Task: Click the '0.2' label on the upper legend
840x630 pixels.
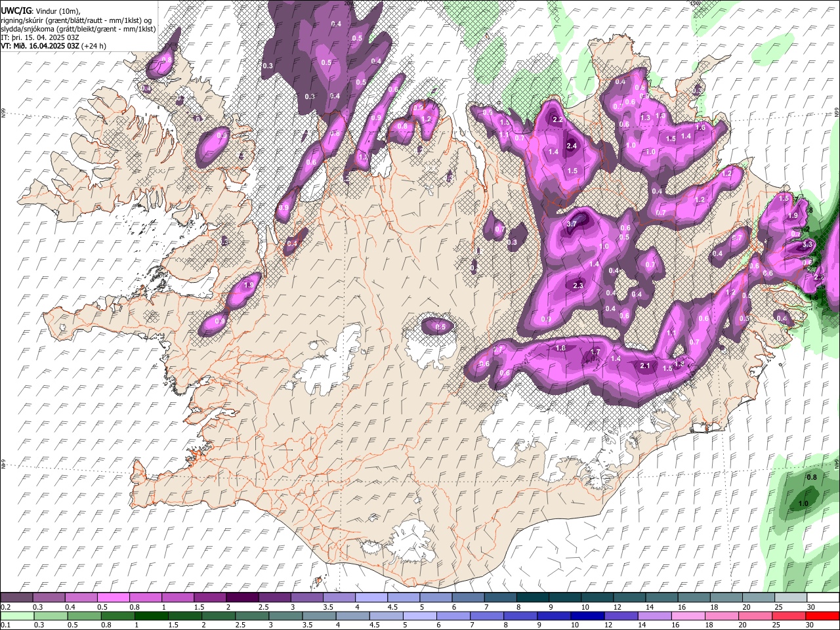Action: point(6,607)
